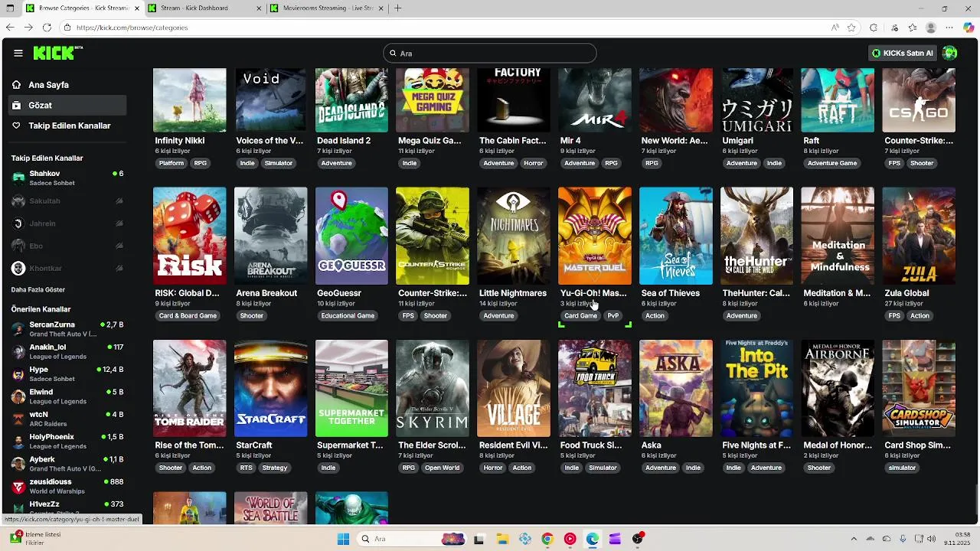The height and width of the screenshot is (551, 980).
Task: Open the Zula Global category thumbnail
Action: coord(919,236)
